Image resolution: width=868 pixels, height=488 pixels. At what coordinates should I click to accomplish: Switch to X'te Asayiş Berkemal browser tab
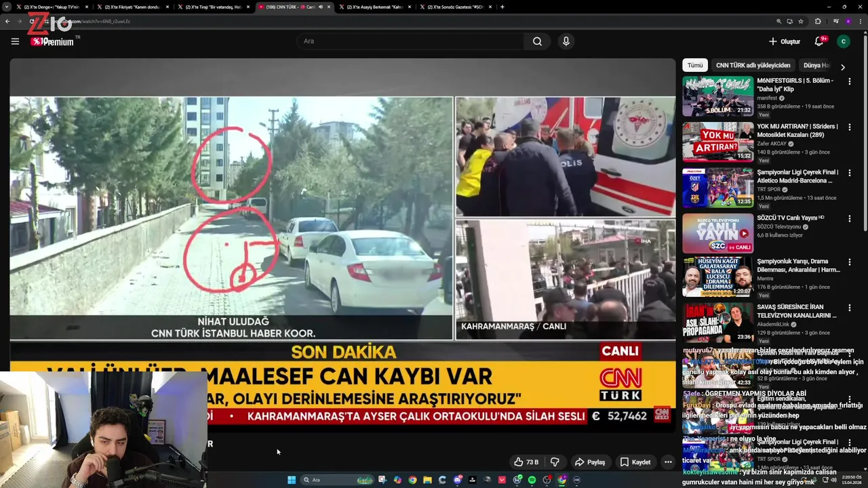click(x=374, y=7)
